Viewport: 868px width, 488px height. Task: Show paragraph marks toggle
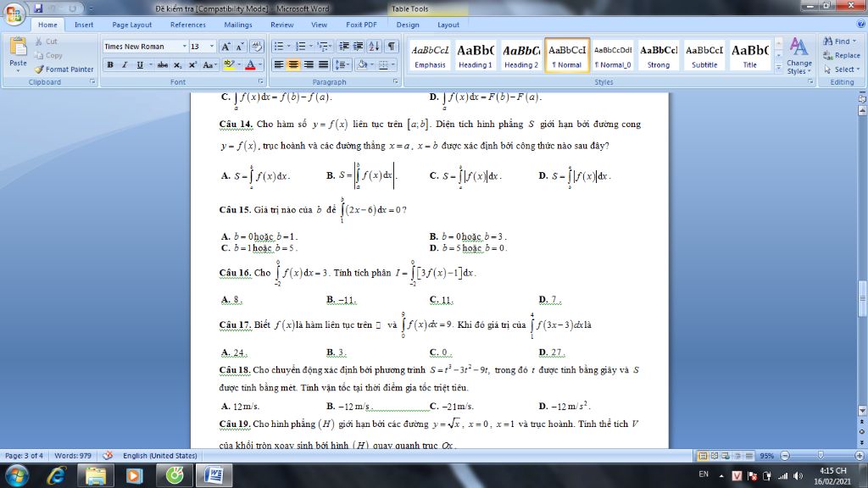tap(392, 47)
